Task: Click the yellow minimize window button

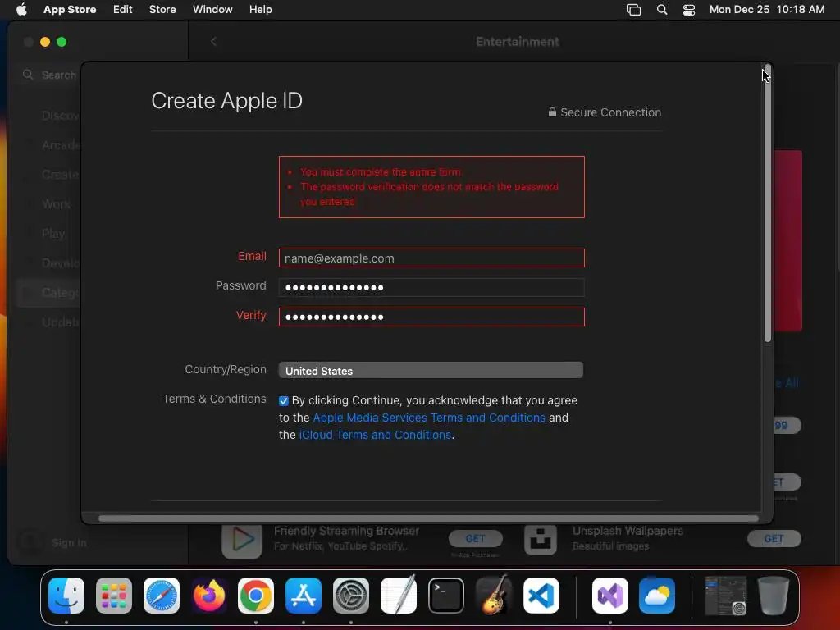Action: pyautogui.click(x=45, y=42)
